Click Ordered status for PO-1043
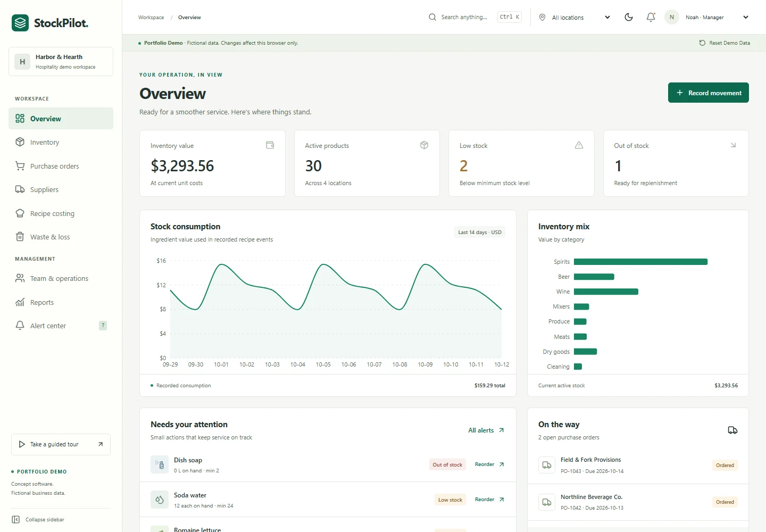The height and width of the screenshot is (532, 766). point(725,465)
